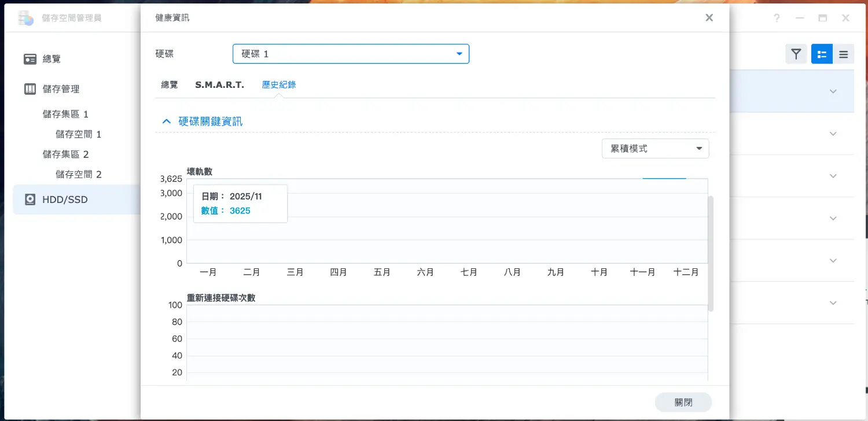The image size is (868, 421).
Task: Click the 儲存管理 storage sidebar icon
Action: point(30,89)
